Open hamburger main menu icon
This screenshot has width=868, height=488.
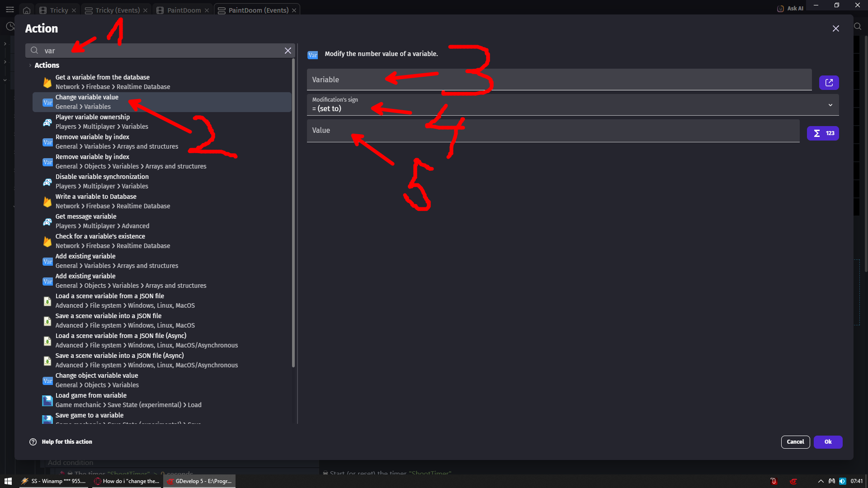coord(10,9)
